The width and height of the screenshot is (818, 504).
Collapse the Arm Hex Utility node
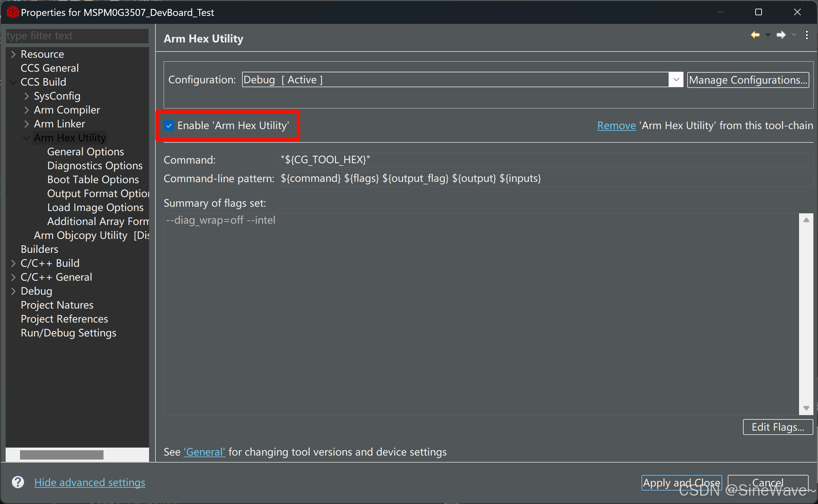(x=27, y=138)
